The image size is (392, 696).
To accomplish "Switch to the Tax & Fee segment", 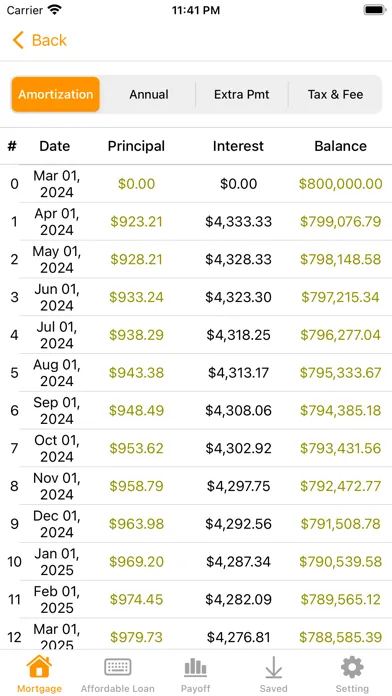I will click(335, 94).
